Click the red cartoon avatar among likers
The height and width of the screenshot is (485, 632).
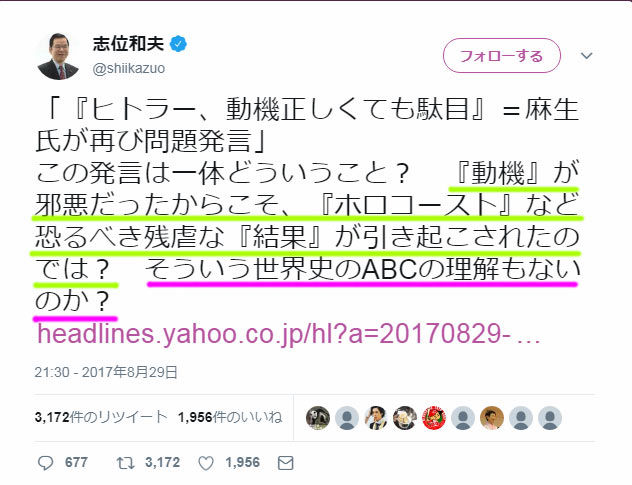pyautogui.click(x=434, y=418)
